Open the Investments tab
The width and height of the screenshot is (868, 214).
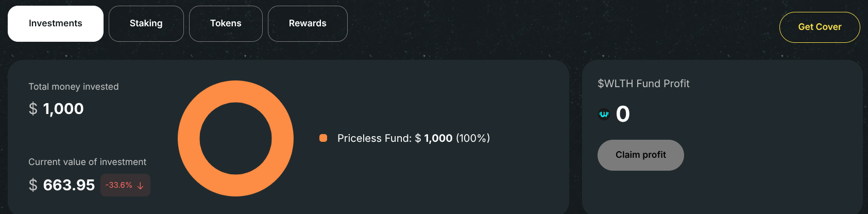pyautogui.click(x=56, y=24)
